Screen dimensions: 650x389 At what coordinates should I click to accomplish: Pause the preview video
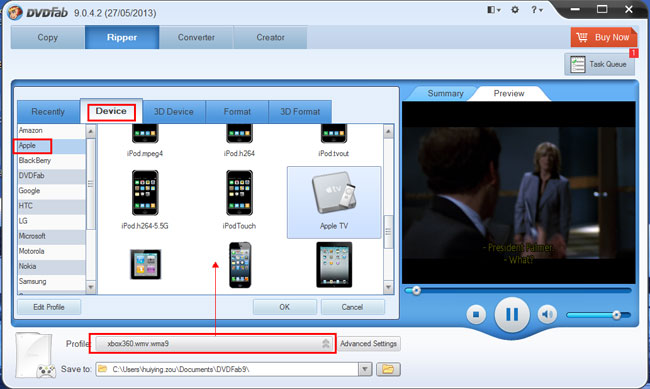[x=512, y=315]
